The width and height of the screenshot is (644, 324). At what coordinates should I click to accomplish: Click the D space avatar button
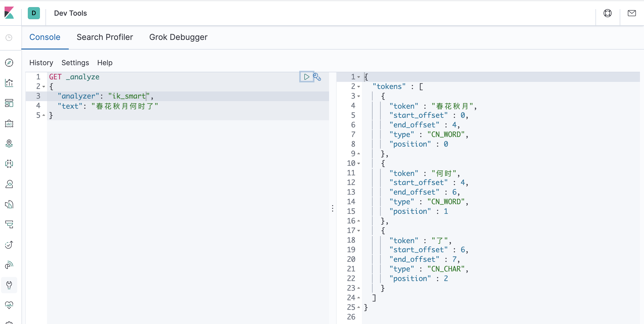(x=34, y=13)
